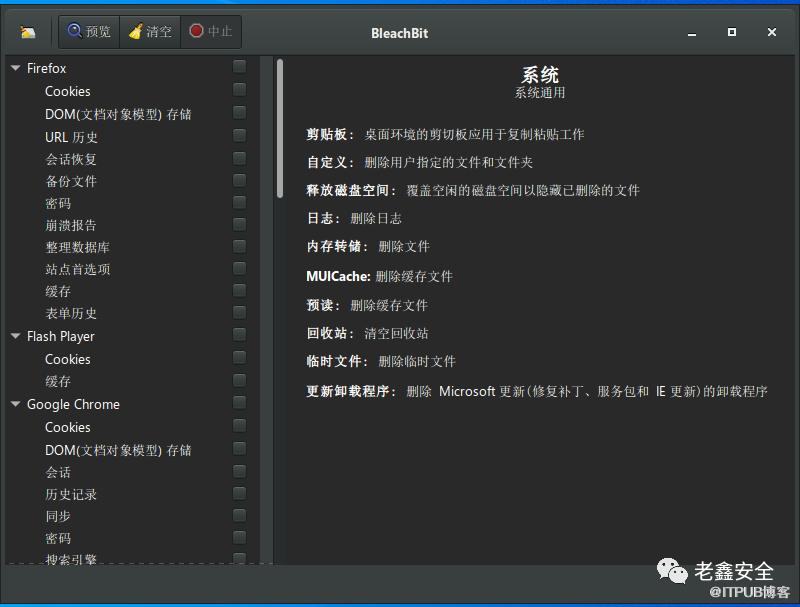
Task: Select the 会话恢复 item
Action: click(71, 160)
